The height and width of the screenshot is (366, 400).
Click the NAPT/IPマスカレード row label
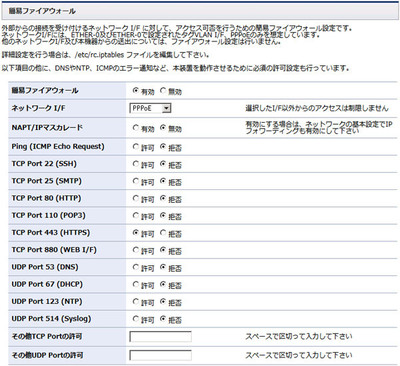[x=47, y=128]
